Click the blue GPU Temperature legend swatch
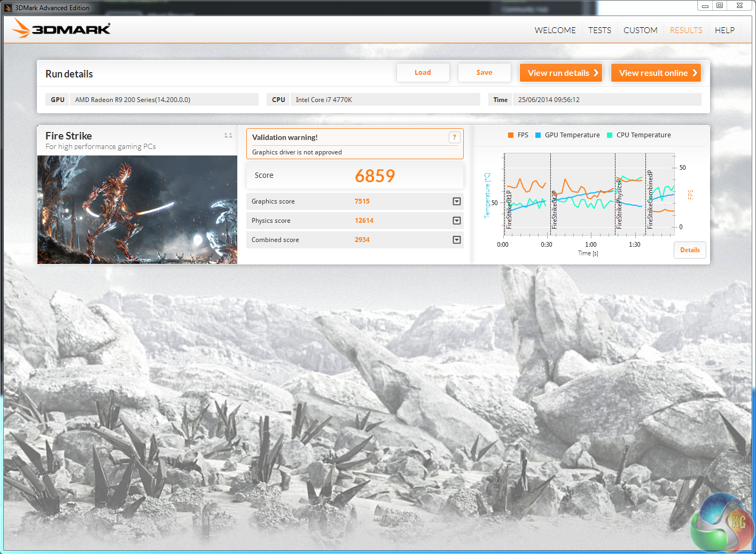Viewport: 756px width, 554px height. coord(538,135)
